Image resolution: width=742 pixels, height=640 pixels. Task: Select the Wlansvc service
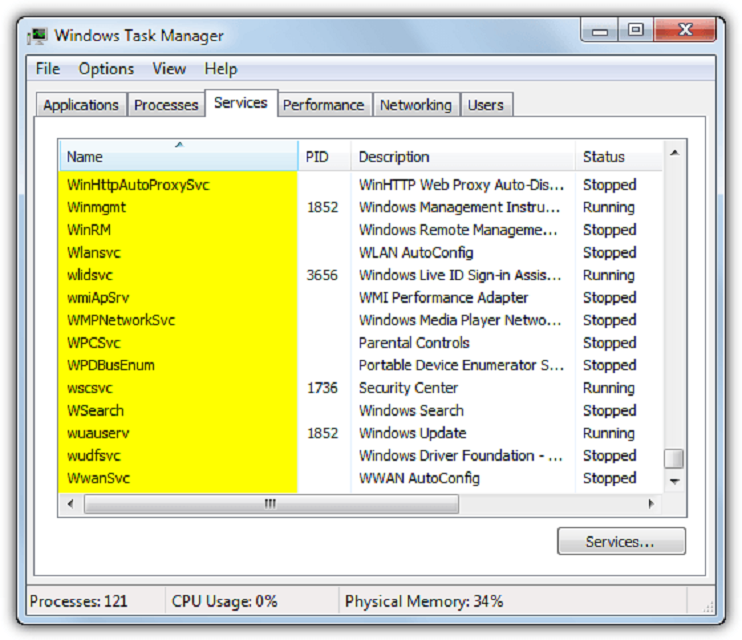(x=360, y=253)
